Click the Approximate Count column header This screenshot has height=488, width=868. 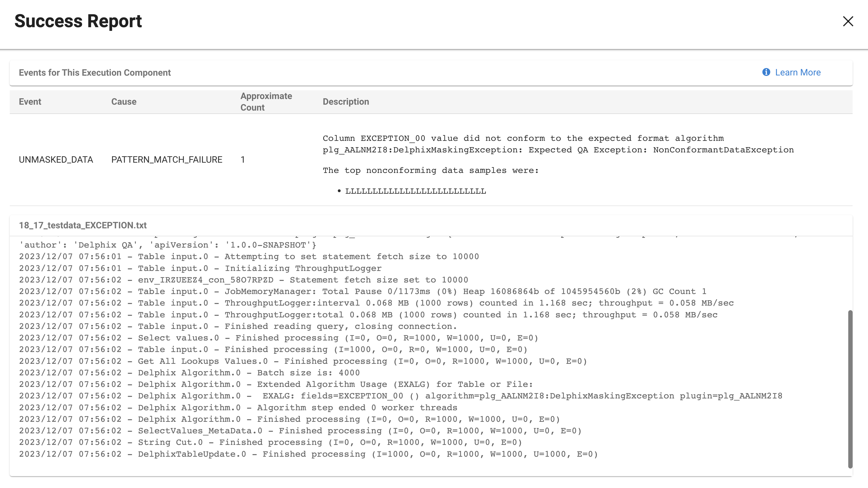pyautogui.click(x=266, y=101)
